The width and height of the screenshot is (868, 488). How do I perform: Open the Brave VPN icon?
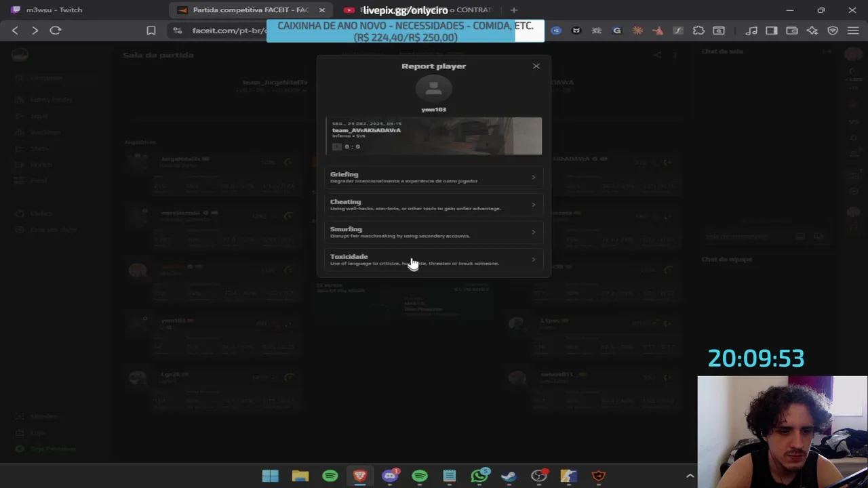click(x=833, y=30)
